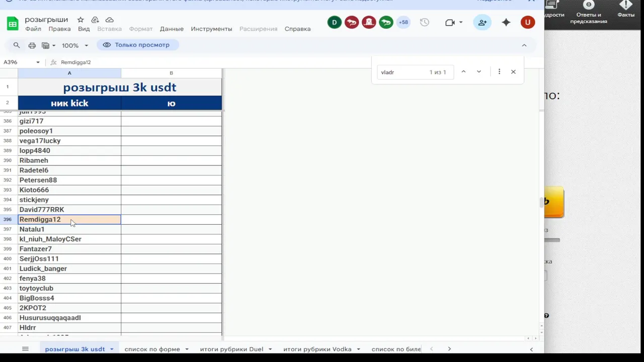Select the cell Kioto666
Image resolution: width=644 pixels, height=362 pixels.
[69, 190]
